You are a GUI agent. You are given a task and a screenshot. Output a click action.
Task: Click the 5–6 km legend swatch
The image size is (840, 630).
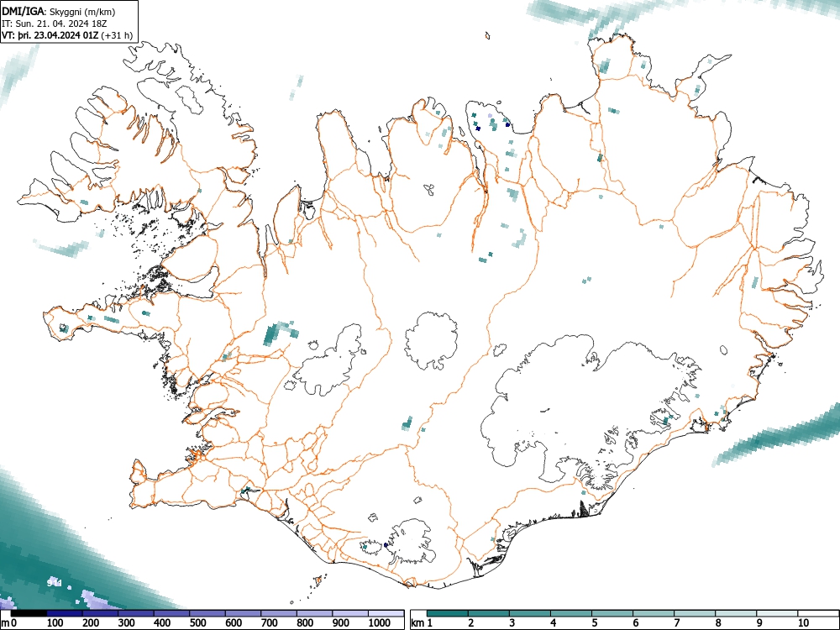point(612,613)
